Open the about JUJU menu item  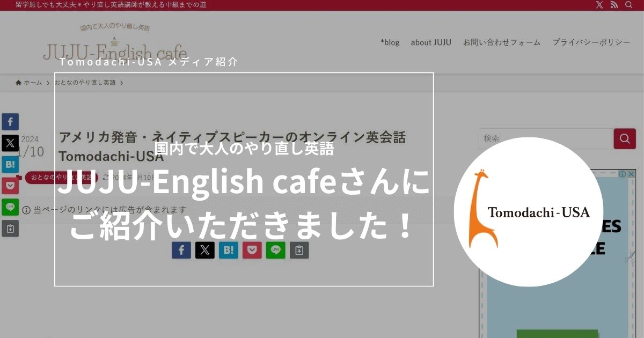[431, 42]
